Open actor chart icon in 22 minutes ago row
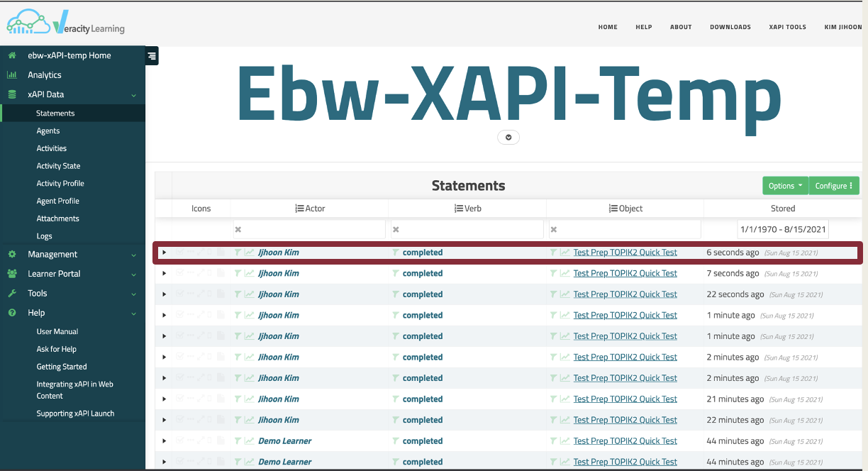The image size is (868, 471). (x=250, y=420)
